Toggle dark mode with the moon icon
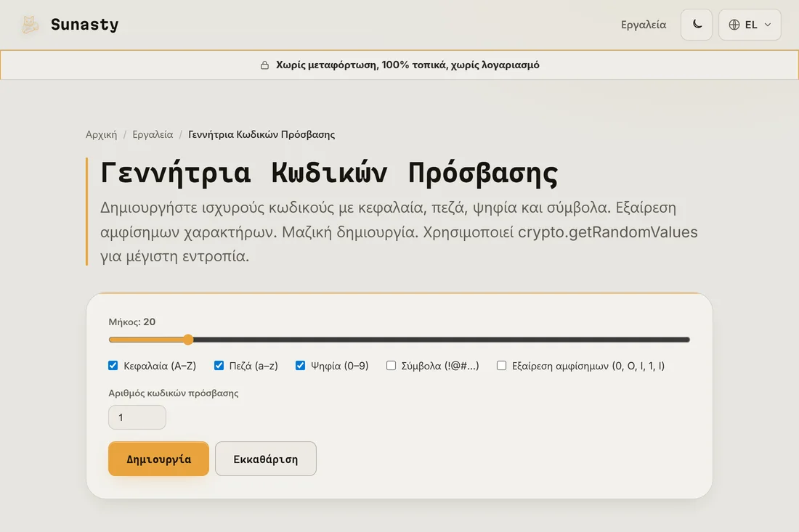 tap(697, 25)
